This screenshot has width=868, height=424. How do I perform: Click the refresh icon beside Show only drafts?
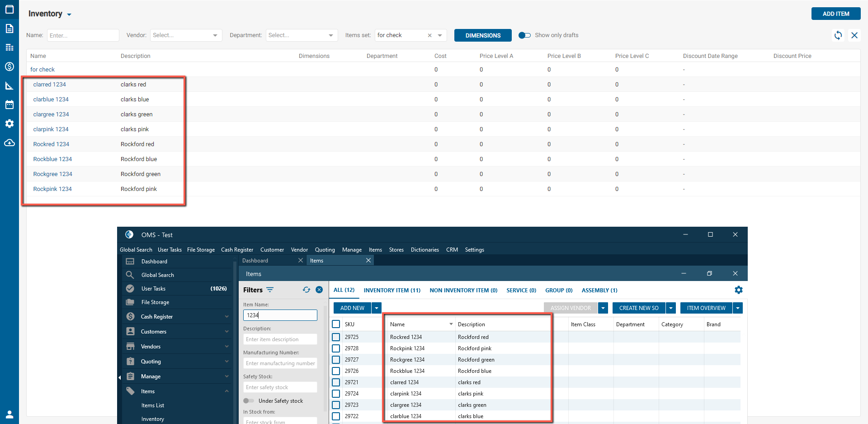click(x=838, y=35)
